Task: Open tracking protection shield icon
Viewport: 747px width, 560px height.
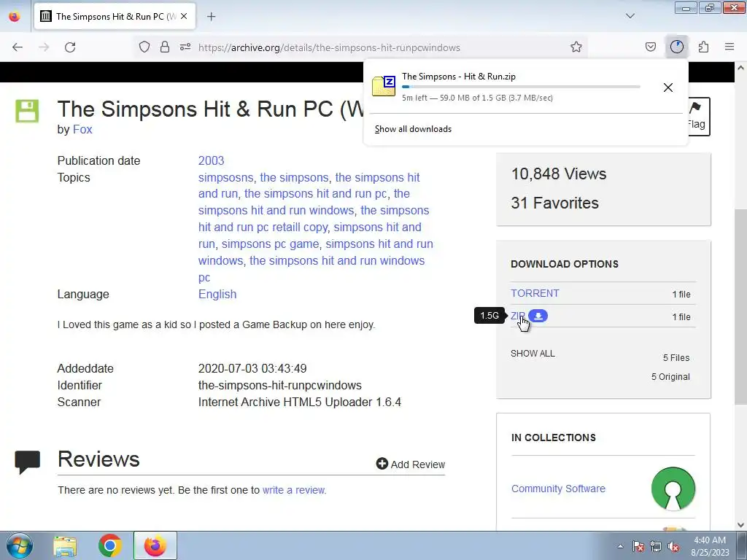Action: coord(144,47)
